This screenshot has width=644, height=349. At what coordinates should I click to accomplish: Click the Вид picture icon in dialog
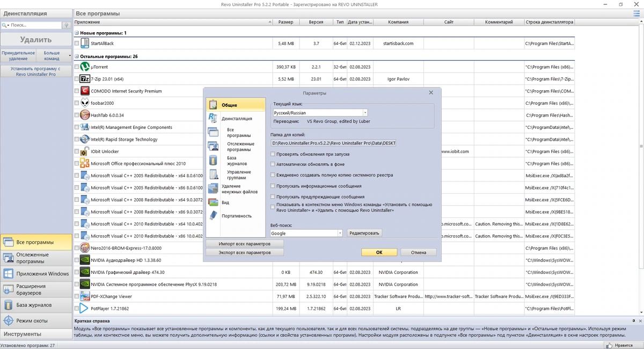tap(213, 202)
